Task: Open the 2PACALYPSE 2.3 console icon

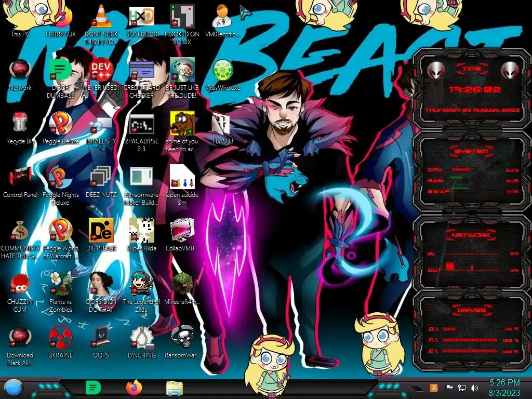Action: pos(142,132)
